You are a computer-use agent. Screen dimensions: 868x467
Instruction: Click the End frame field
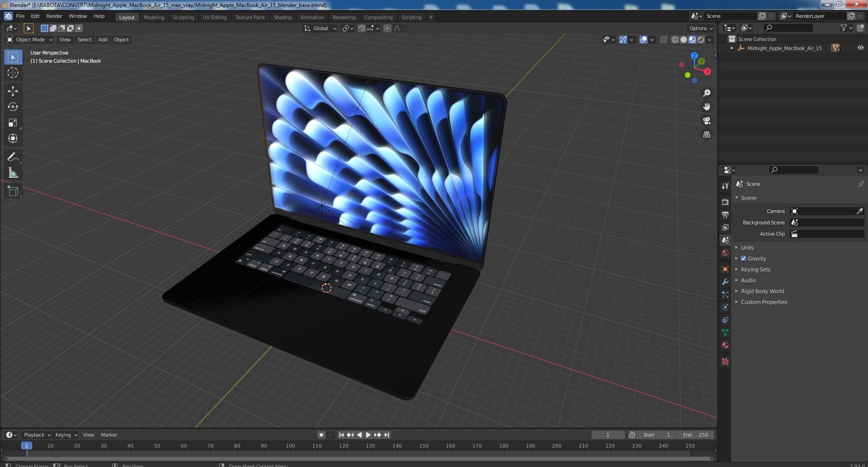pos(696,435)
